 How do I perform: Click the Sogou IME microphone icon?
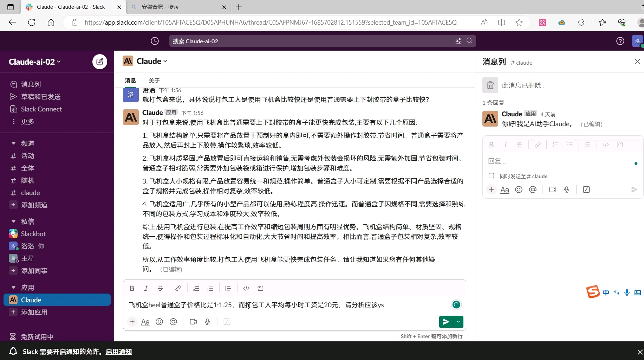627,292
